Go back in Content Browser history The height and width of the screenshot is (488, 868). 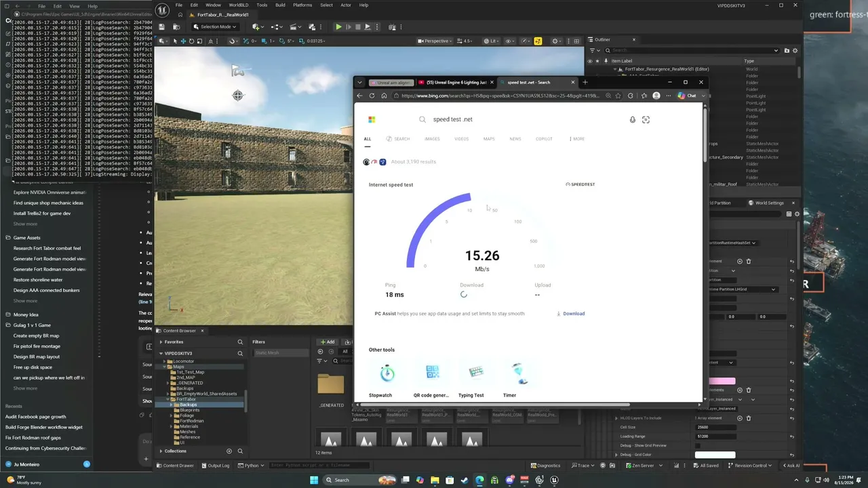point(320,352)
